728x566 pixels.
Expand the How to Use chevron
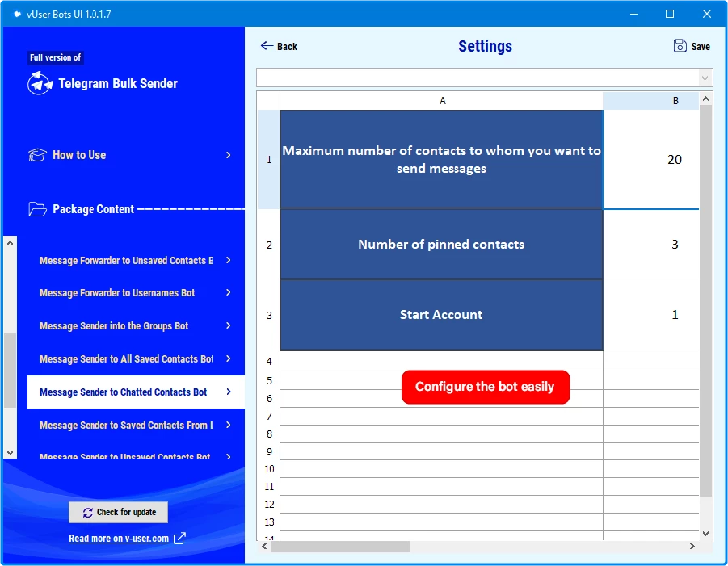coord(229,155)
